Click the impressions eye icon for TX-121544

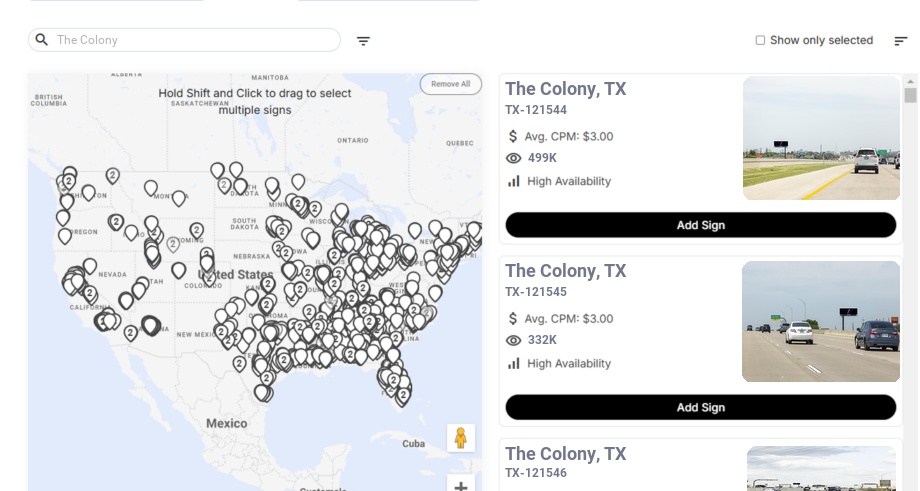[x=514, y=158]
